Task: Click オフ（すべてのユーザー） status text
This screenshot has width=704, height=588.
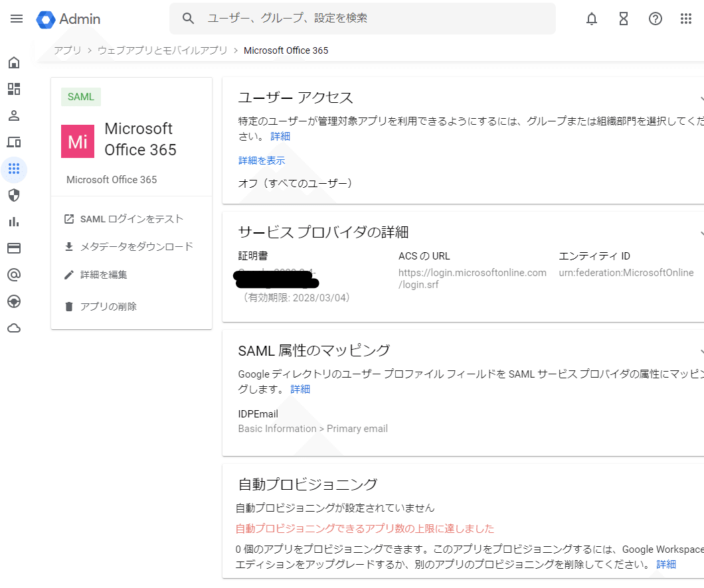Action: click(x=296, y=183)
